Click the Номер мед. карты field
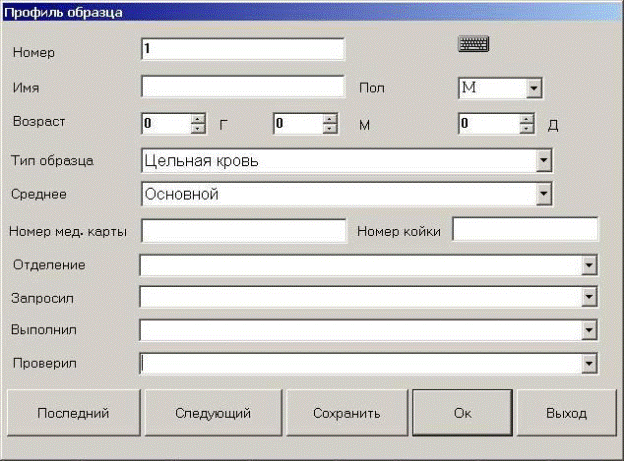This screenshot has height=461, width=624. point(244,230)
